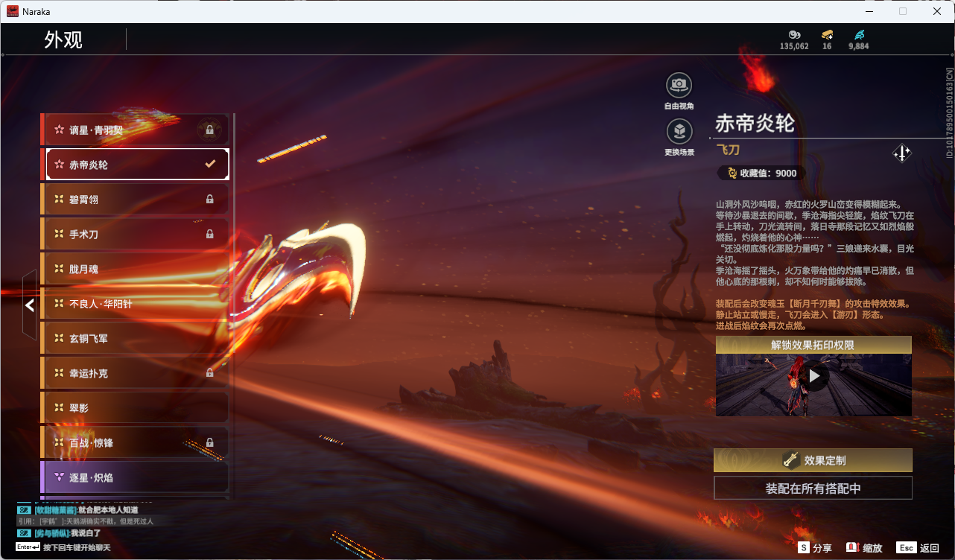Click chat message from 软甜糖蒸酱
Screen dimensions: 955x560
click(85, 509)
